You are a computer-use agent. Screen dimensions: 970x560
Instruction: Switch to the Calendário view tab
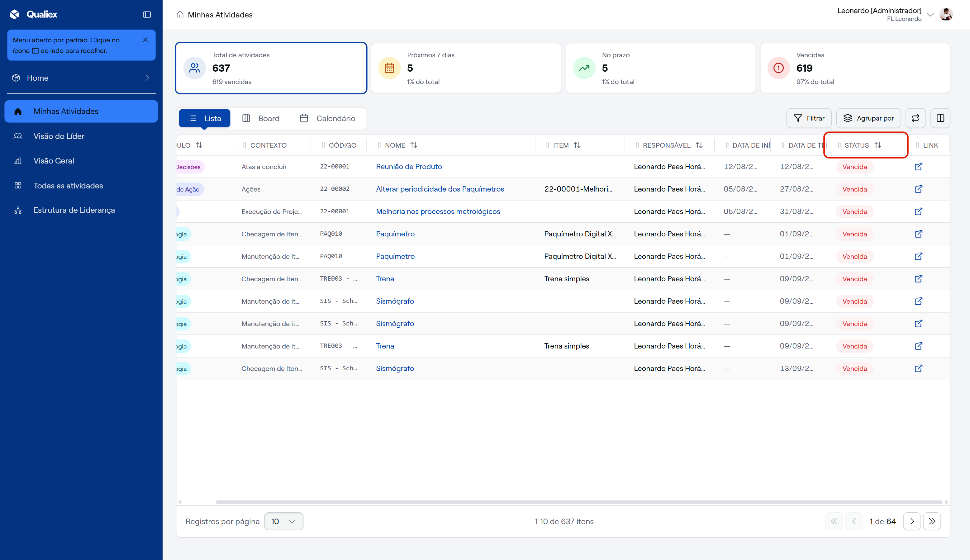pos(327,118)
